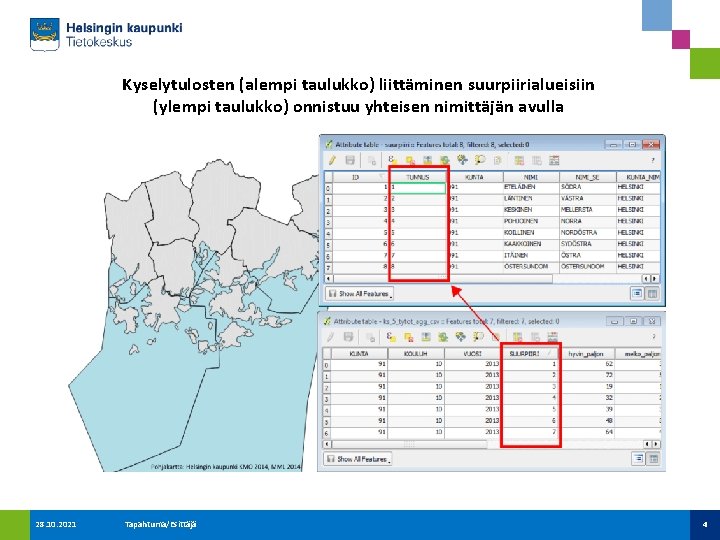Move selection to top in csv table
Viewport: 720px width, 540px height.
pyautogui.click(x=426, y=337)
